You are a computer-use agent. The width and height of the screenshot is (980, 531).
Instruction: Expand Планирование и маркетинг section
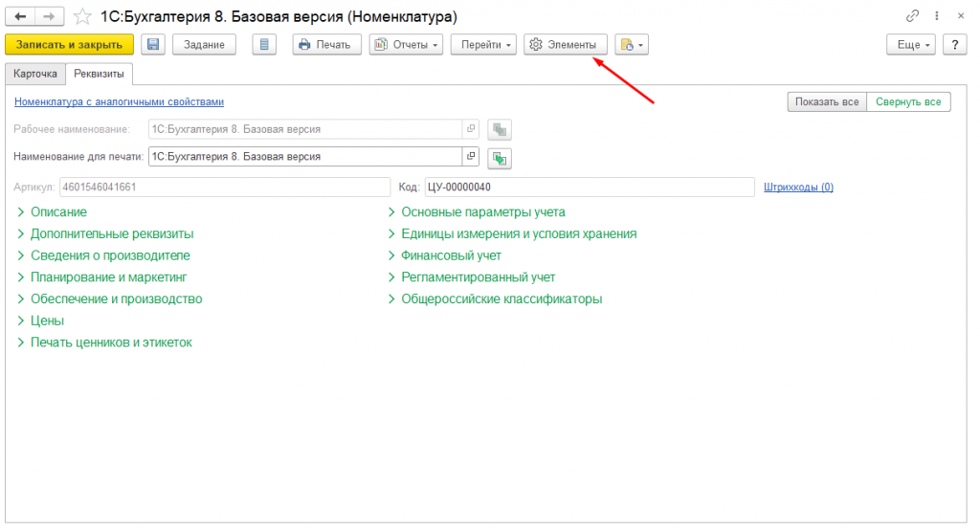pyautogui.click(x=101, y=277)
